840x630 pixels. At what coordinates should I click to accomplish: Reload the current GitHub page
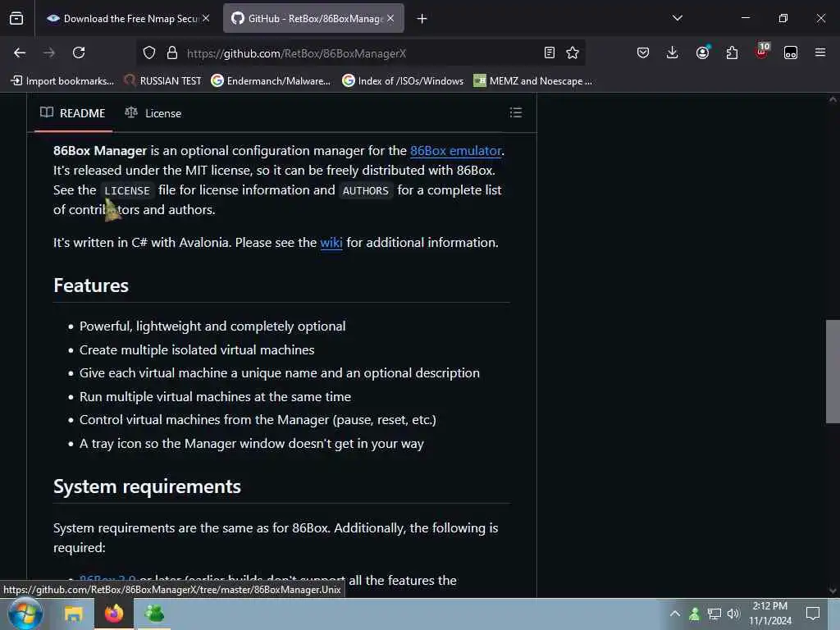coord(79,52)
